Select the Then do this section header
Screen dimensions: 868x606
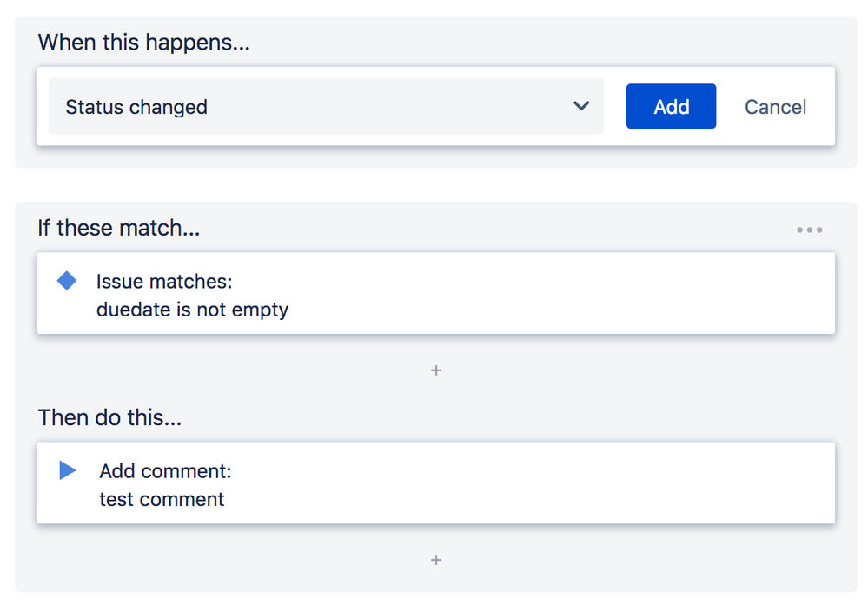[109, 417]
